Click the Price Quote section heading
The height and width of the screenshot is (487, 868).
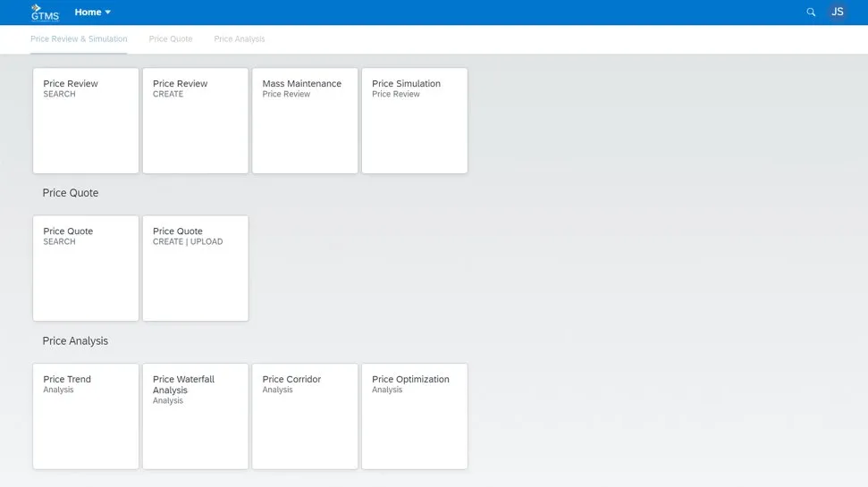tap(71, 193)
